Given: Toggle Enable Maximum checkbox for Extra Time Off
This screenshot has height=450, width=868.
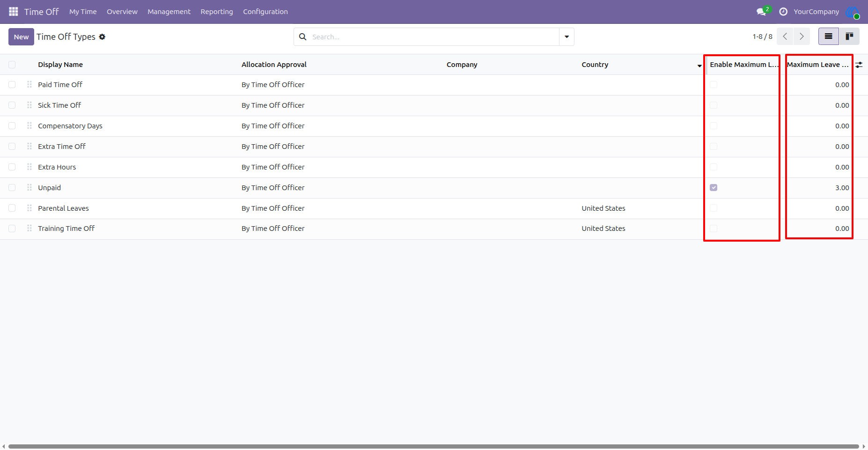Looking at the screenshot, I should [x=714, y=147].
